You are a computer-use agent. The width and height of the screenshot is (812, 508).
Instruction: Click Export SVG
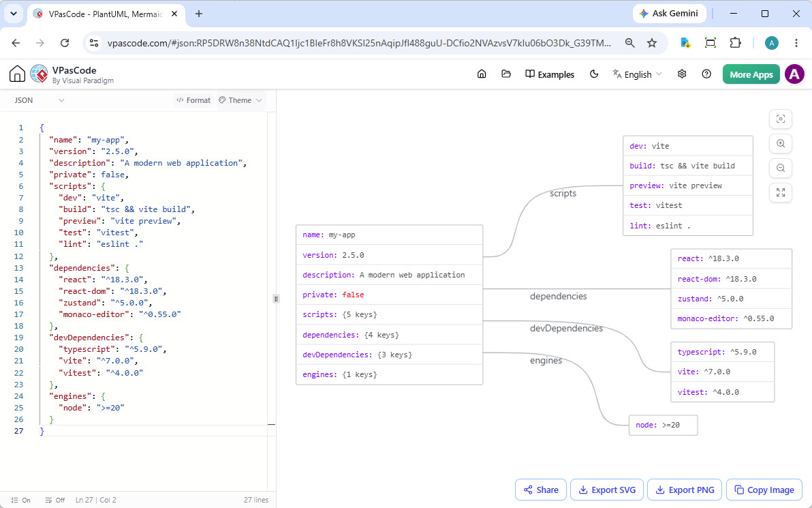coord(606,490)
